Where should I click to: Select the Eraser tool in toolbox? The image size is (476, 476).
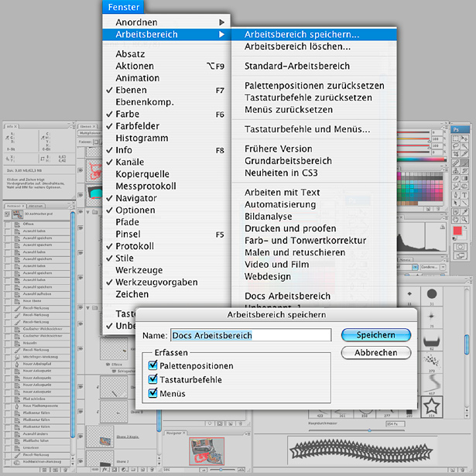tap(456, 178)
